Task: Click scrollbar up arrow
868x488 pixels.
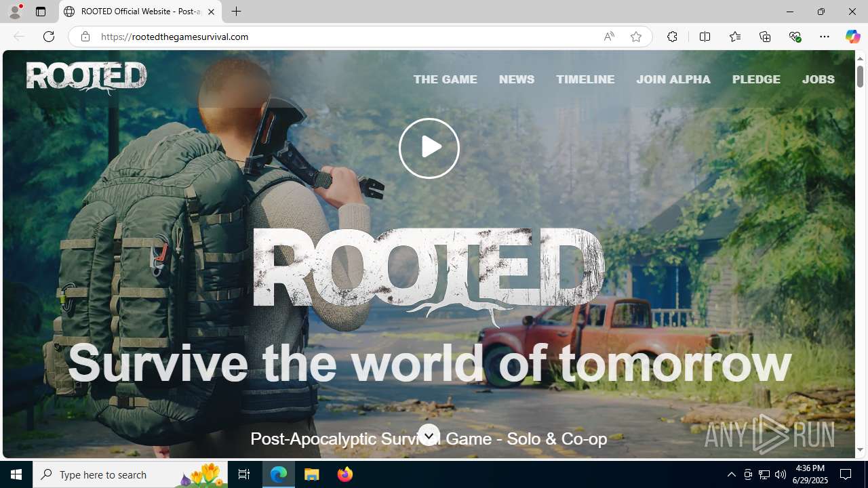Action: pos(860,58)
